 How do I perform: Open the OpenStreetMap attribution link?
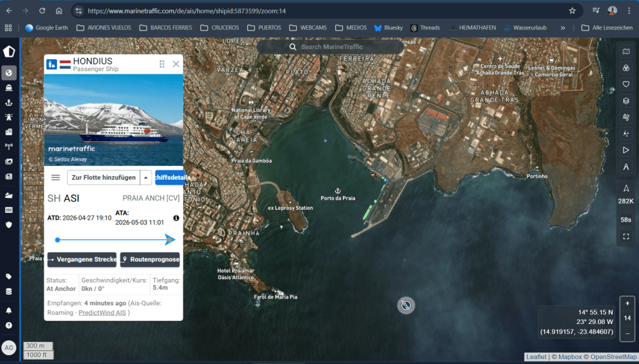613,357
